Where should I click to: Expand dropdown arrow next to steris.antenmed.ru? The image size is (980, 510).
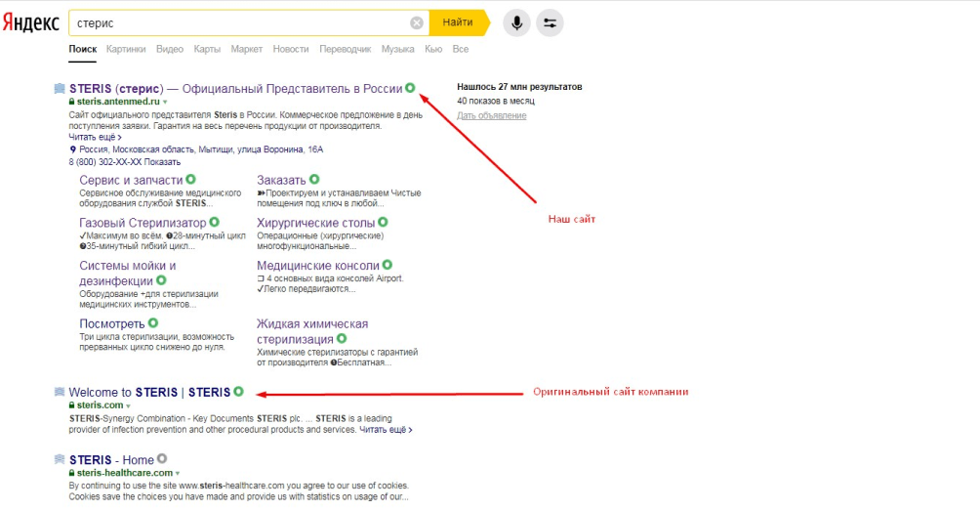click(165, 102)
